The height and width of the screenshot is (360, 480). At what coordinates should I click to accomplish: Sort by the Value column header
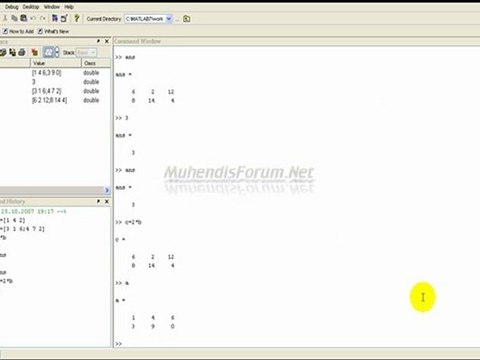click(x=56, y=63)
